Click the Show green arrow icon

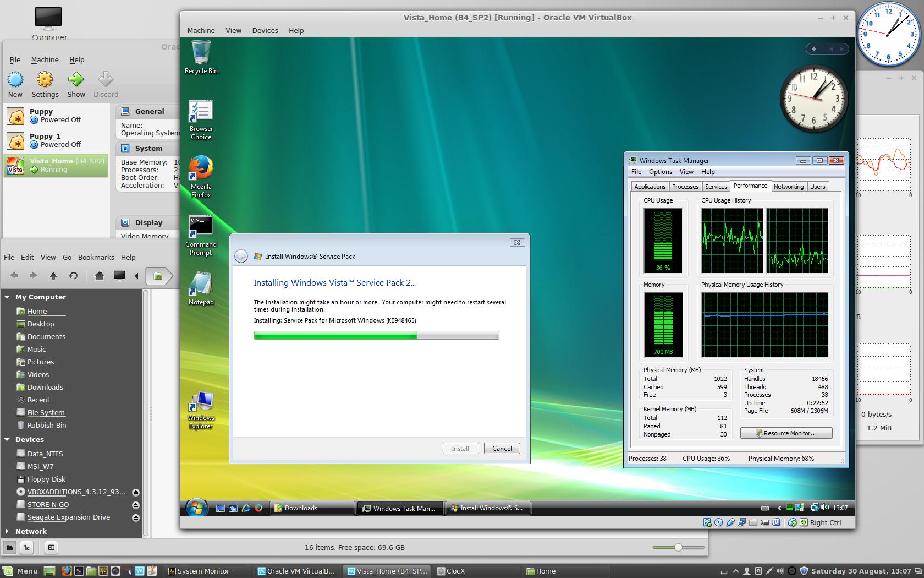tap(76, 80)
